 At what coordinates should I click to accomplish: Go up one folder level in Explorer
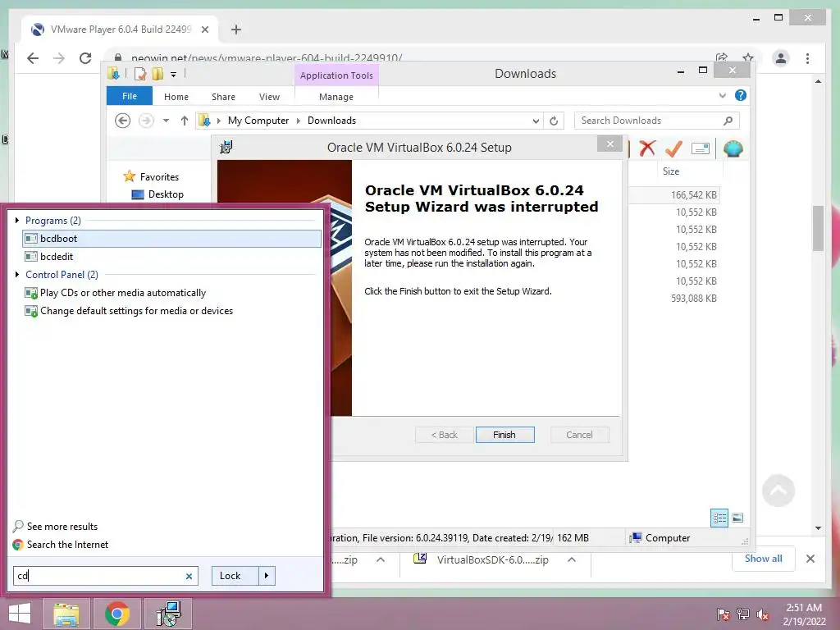185,121
